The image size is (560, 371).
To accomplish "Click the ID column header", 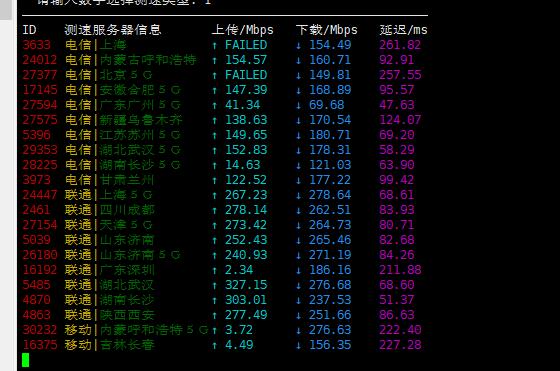I will point(29,30).
